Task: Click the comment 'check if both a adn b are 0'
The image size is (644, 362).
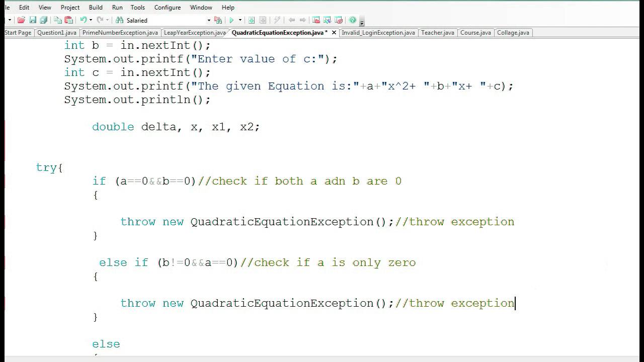Action: (x=300, y=181)
